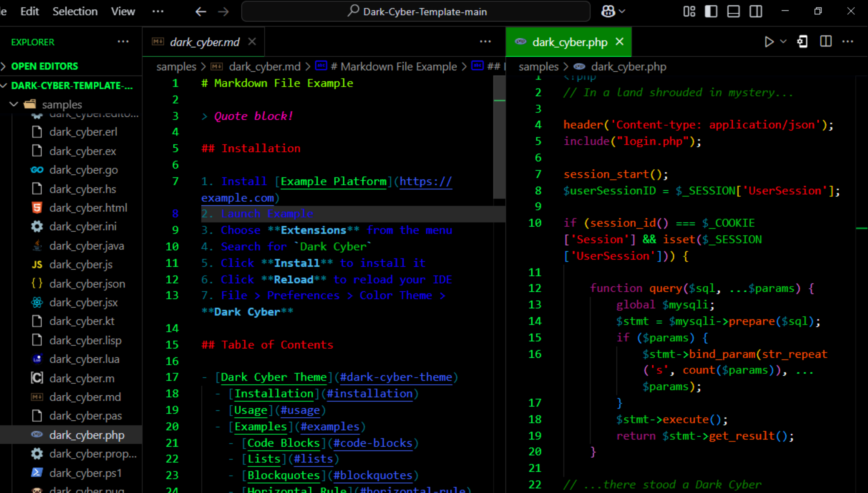Click the Dark-Cyber-Template-main search box
This screenshot has height=493, width=868.
416,11
